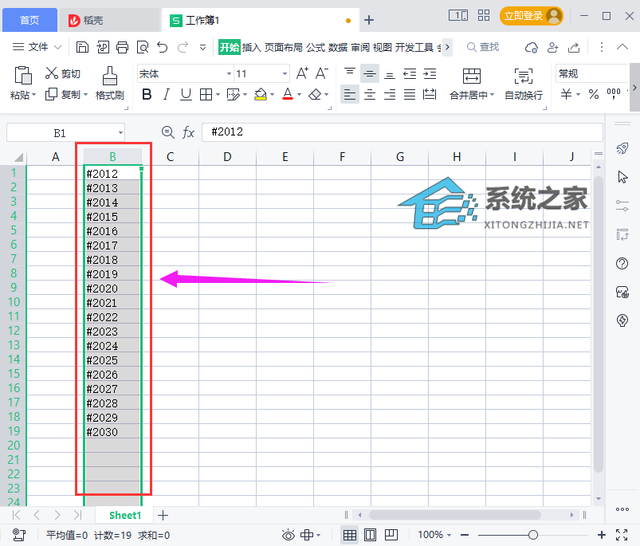This screenshot has height=546, width=640.
Task: Click the Print icon
Action: (122, 47)
